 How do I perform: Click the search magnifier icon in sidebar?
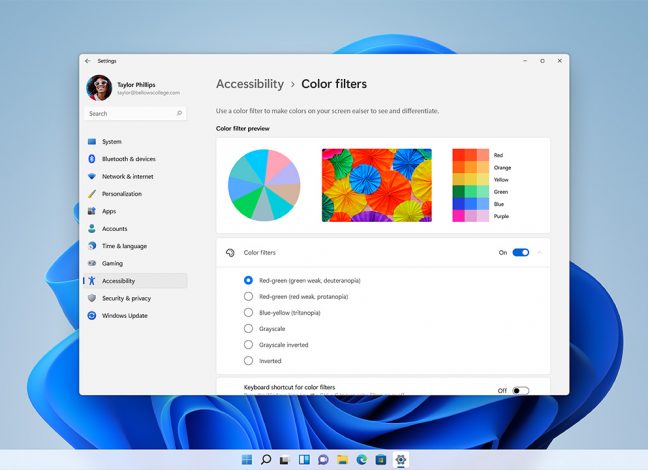(179, 113)
